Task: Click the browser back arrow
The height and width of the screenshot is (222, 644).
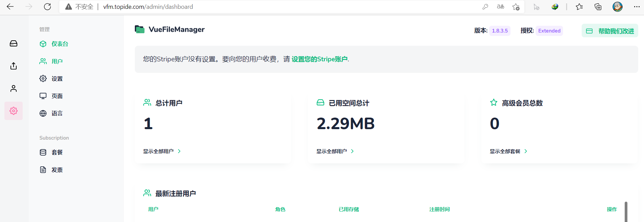Action: [x=10, y=7]
